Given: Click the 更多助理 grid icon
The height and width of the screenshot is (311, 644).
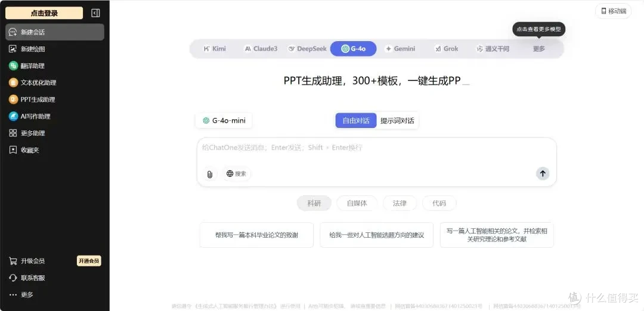Looking at the screenshot, I should (13, 133).
